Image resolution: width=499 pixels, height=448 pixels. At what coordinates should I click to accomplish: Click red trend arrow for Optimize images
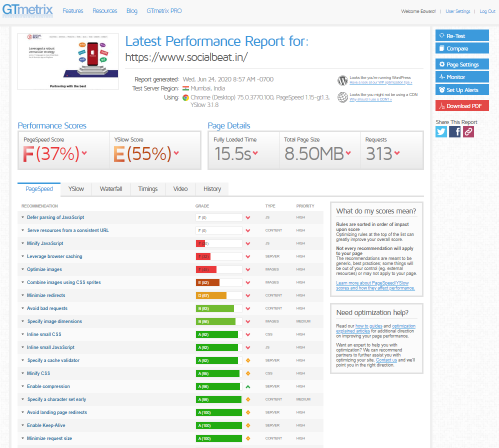coord(248,270)
